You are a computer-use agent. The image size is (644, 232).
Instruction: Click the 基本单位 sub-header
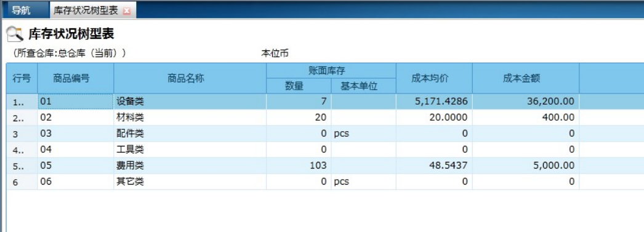(x=363, y=86)
